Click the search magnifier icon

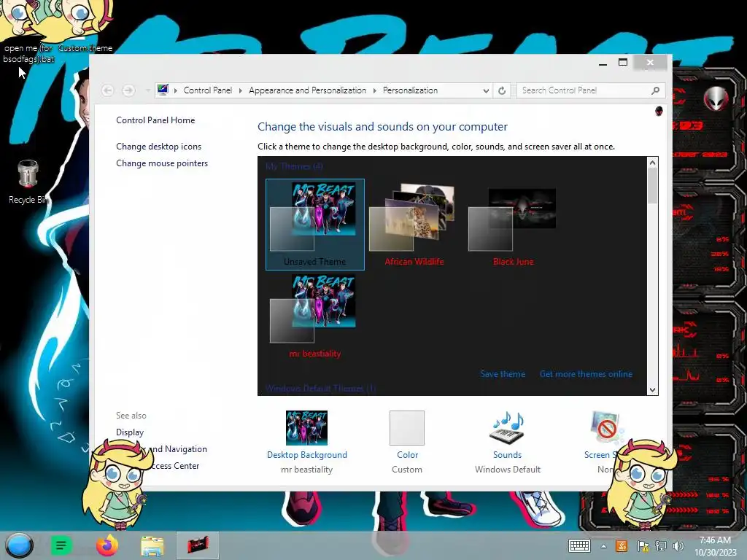coord(656,90)
